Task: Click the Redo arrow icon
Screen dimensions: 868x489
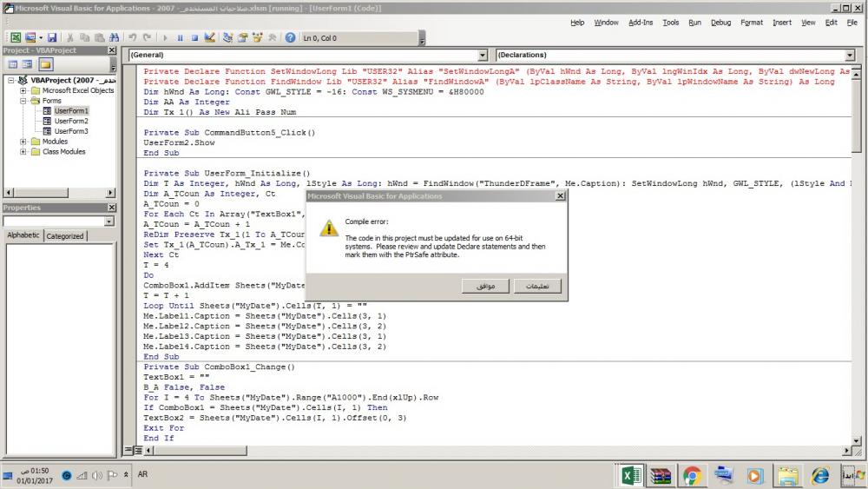Action: pos(148,37)
